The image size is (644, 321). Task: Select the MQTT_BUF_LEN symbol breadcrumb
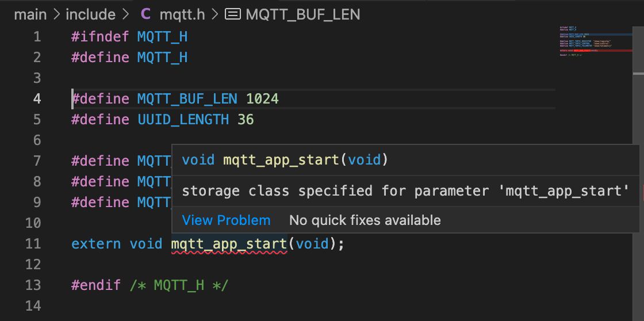[302, 14]
